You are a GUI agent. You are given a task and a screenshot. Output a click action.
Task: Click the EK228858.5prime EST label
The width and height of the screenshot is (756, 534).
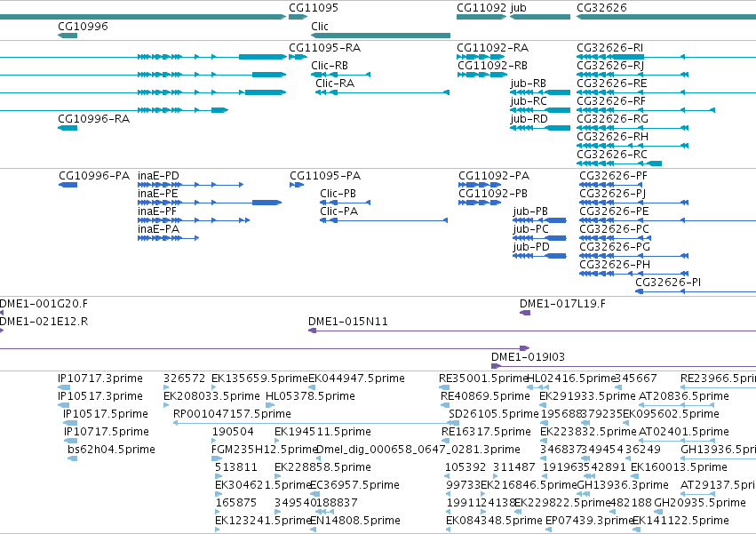[322, 468]
